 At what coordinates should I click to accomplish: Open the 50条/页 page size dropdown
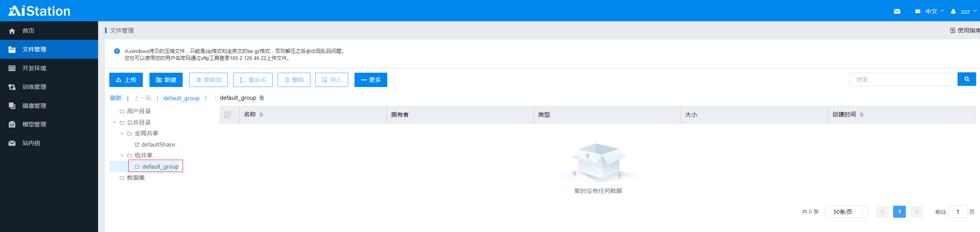846,212
